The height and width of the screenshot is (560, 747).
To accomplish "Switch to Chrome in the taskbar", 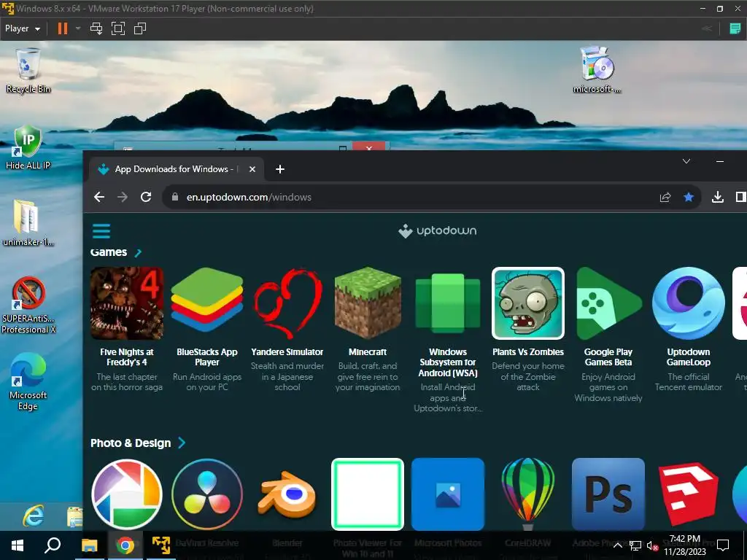I will pos(125,545).
